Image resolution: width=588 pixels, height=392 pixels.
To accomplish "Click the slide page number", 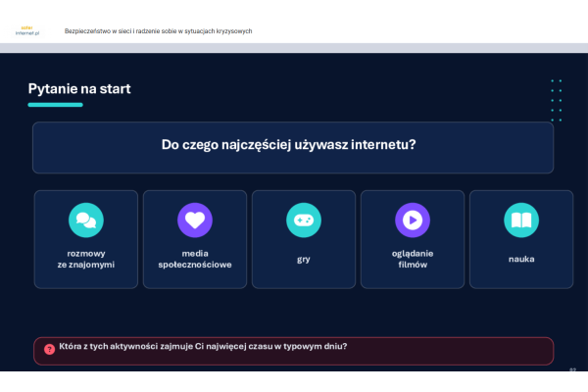I will 571,370.
